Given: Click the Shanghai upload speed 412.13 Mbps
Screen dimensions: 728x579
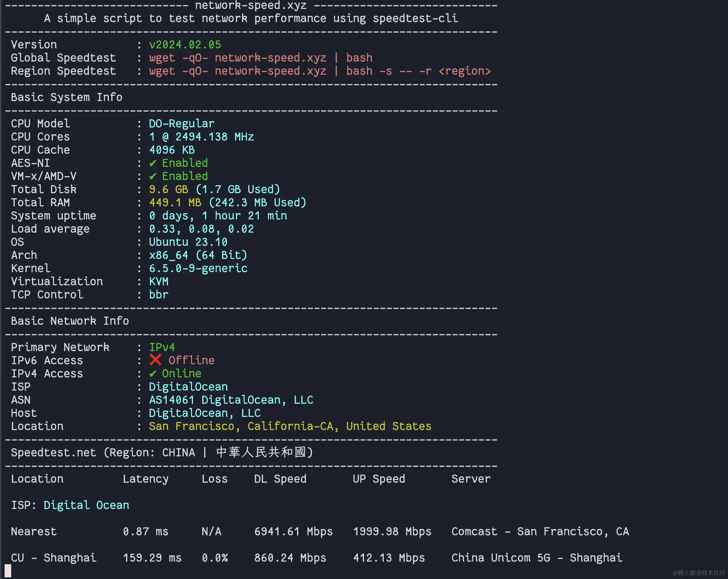Looking at the screenshot, I should coord(389,558).
